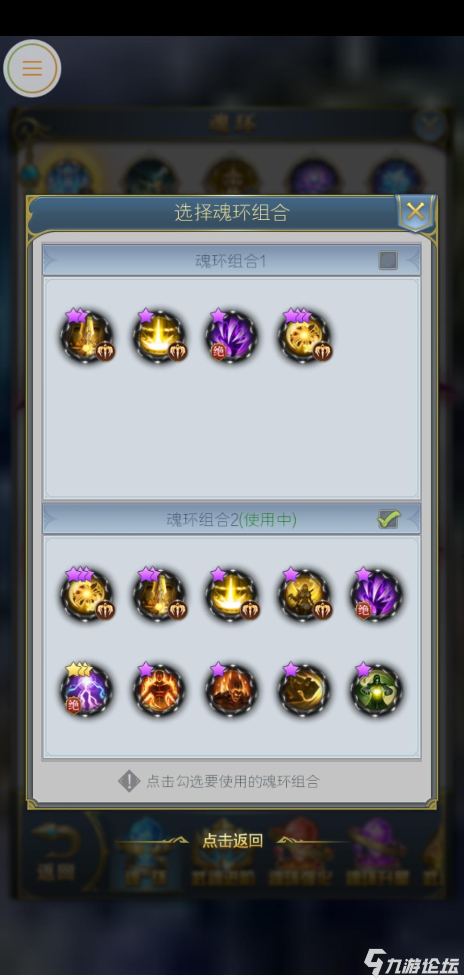Select the 魂环组合2(使用中) header bar
The width and height of the screenshot is (464, 980).
(231, 519)
